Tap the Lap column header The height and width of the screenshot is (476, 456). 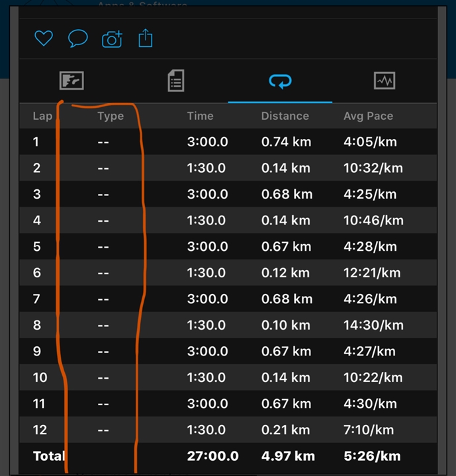[x=42, y=116]
